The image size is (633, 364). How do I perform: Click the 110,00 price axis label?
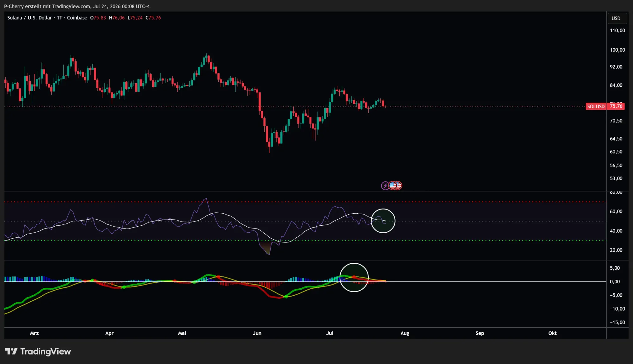[x=617, y=30]
